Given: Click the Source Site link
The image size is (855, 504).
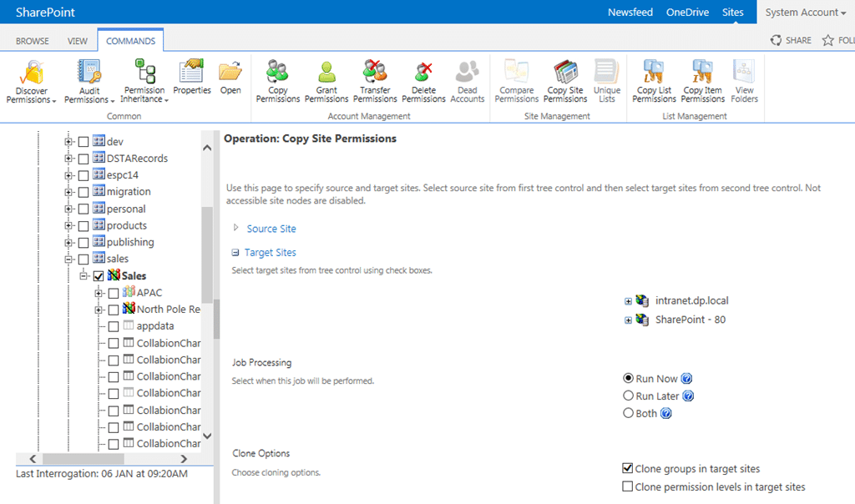Looking at the screenshot, I should (x=271, y=229).
